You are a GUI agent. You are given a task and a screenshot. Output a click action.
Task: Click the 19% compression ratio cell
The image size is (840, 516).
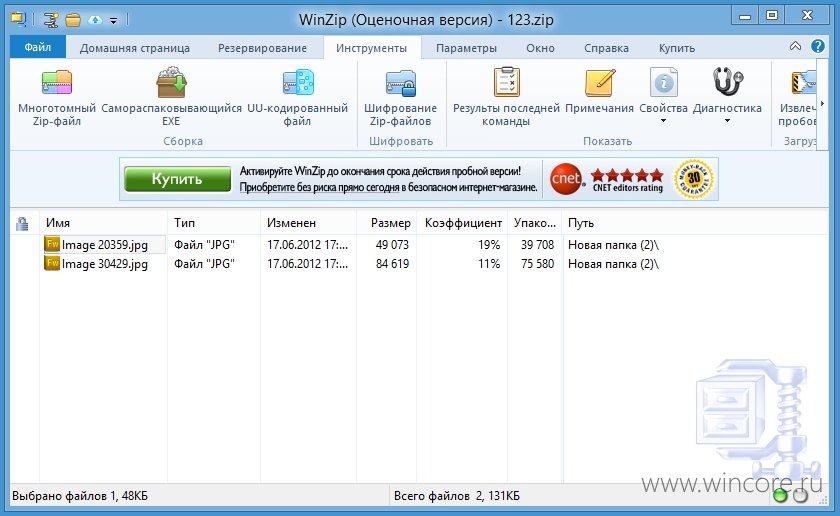[x=489, y=245]
